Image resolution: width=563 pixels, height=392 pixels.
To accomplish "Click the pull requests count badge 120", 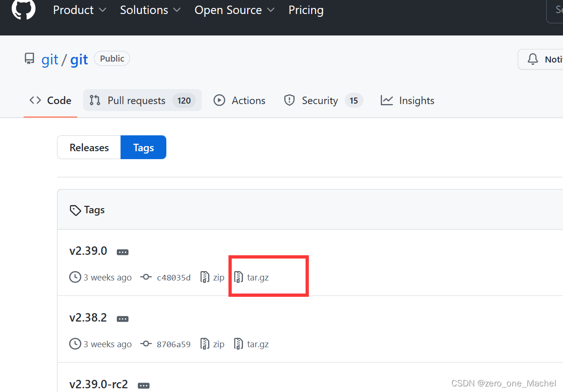I will 184,100.
